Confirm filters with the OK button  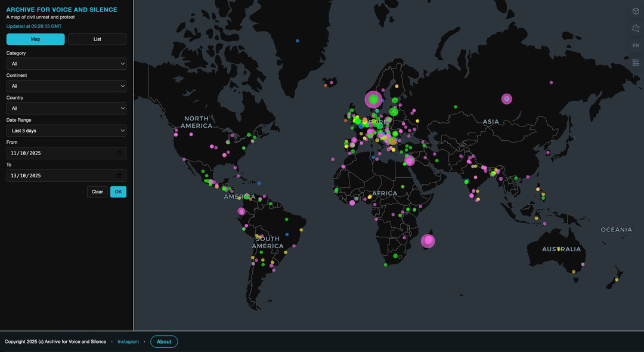pos(118,192)
